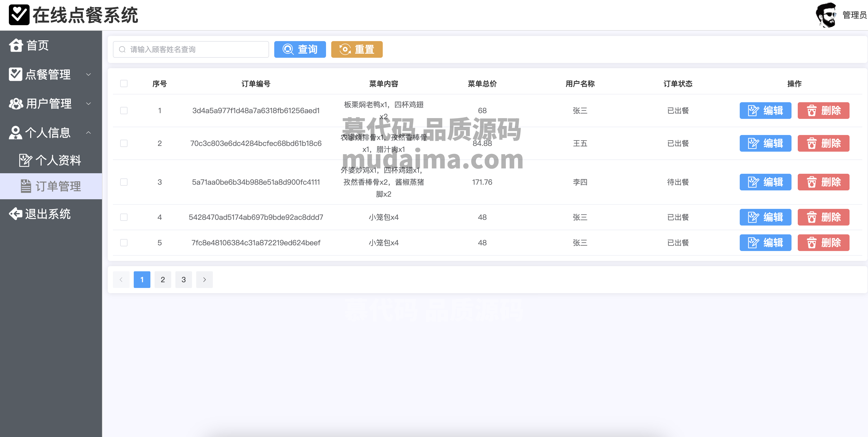Check the box for order row 5
This screenshot has width=868, height=437.
pyautogui.click(x=124, y=243)
